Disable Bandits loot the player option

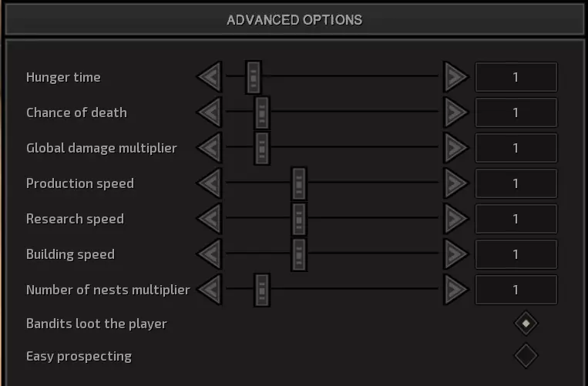[526, 324]
